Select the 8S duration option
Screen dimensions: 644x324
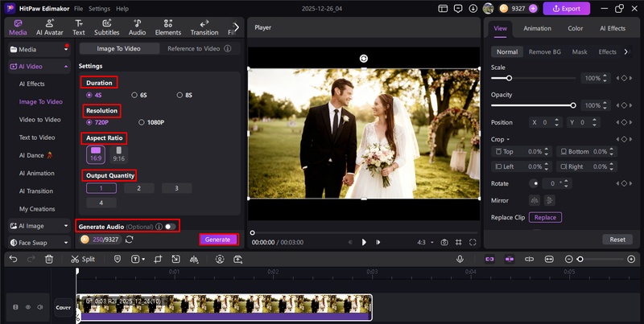(x=184, y=95)
